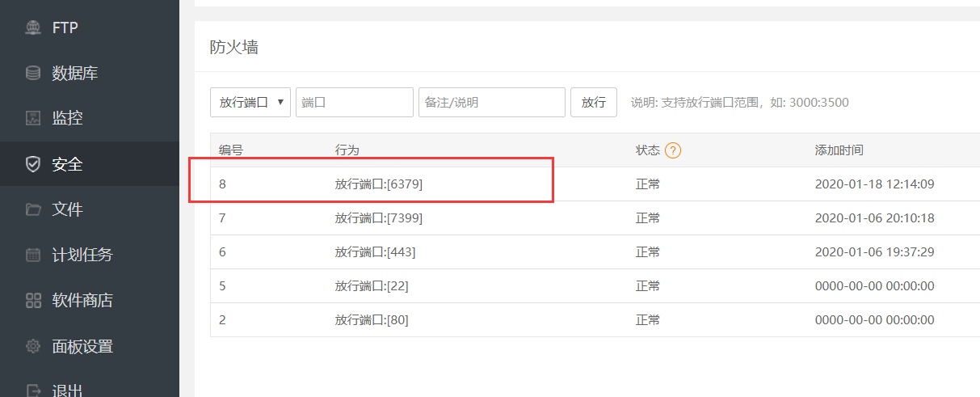Click the scheduled tasks (计划任务) calendar icon
Screen dimensions: 980x397
[x=33, y=255]
